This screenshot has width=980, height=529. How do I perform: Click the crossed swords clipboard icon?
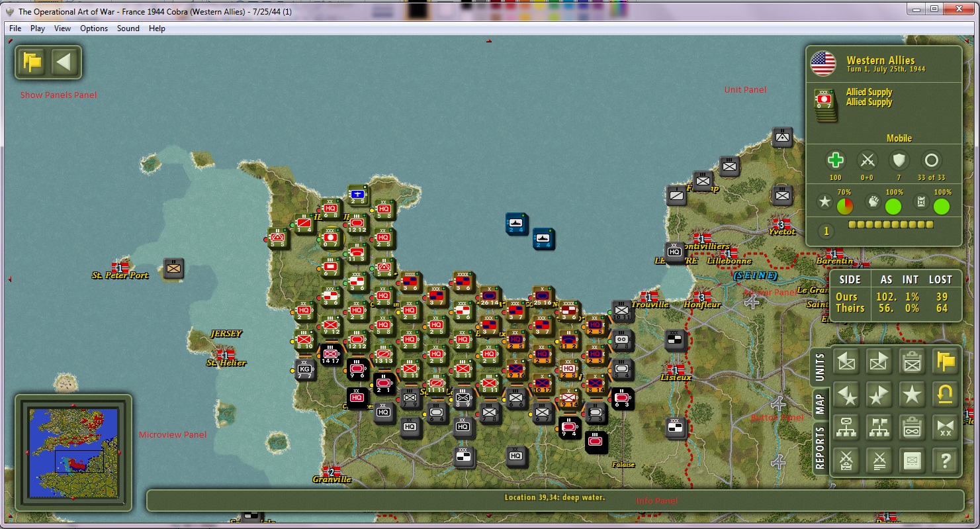click(847, 459)
